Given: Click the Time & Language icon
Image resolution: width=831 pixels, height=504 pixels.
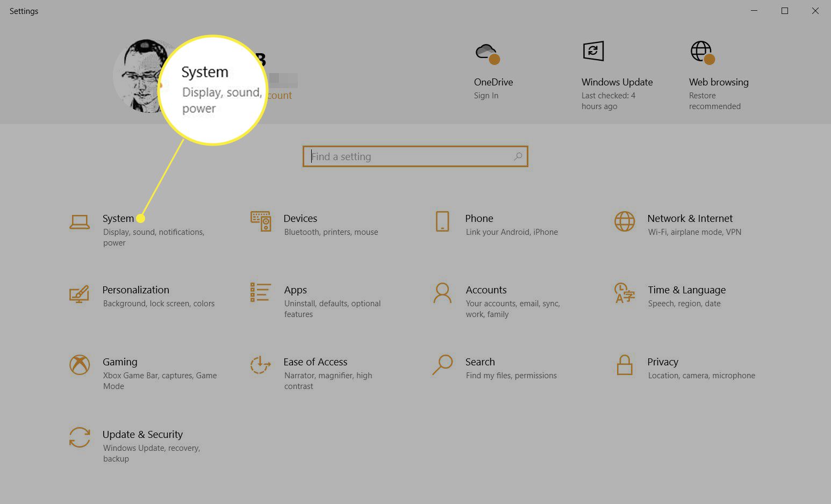Looking at the screenshot, I should coord(625,293).
